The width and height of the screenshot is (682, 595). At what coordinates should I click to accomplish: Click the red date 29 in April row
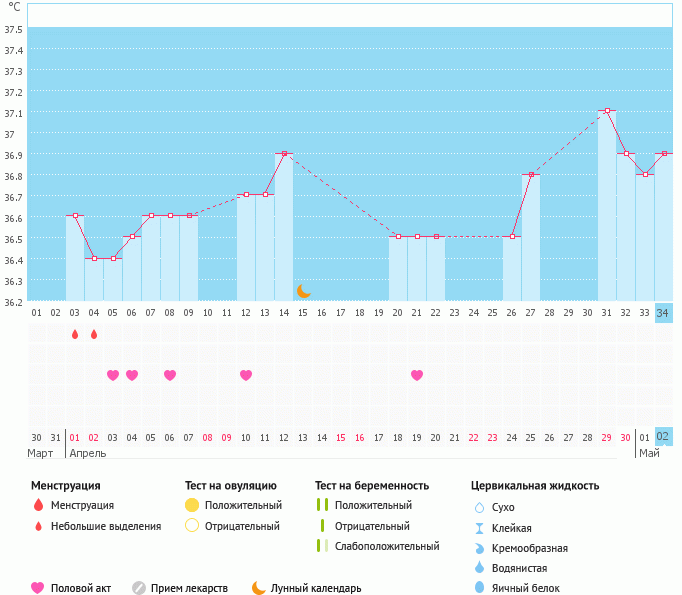(606, 437)
